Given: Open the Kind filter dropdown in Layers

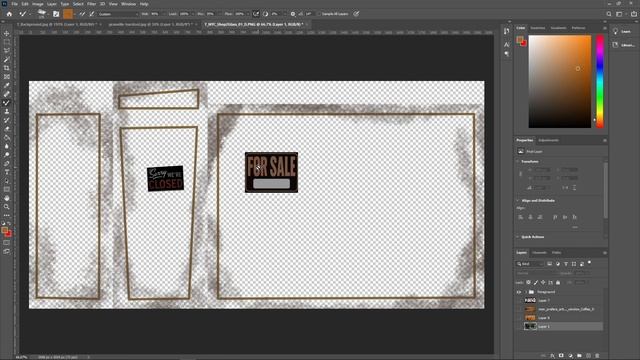Looking at the screenshot, I should tap(530, 264).
